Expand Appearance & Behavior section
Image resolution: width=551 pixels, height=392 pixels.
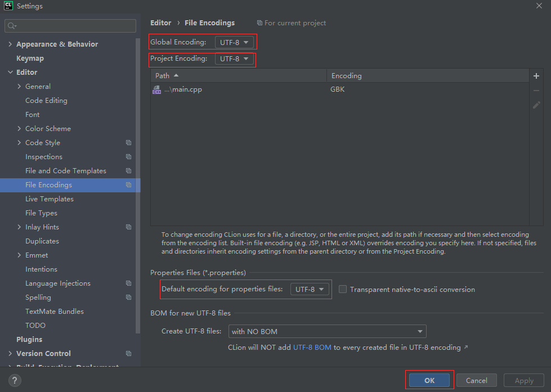click(x=10, y=44)
